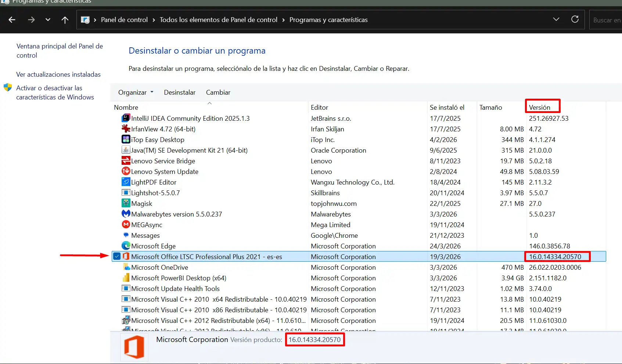
Task: Click the Messages icon
Action: click(x=126, y=235)
